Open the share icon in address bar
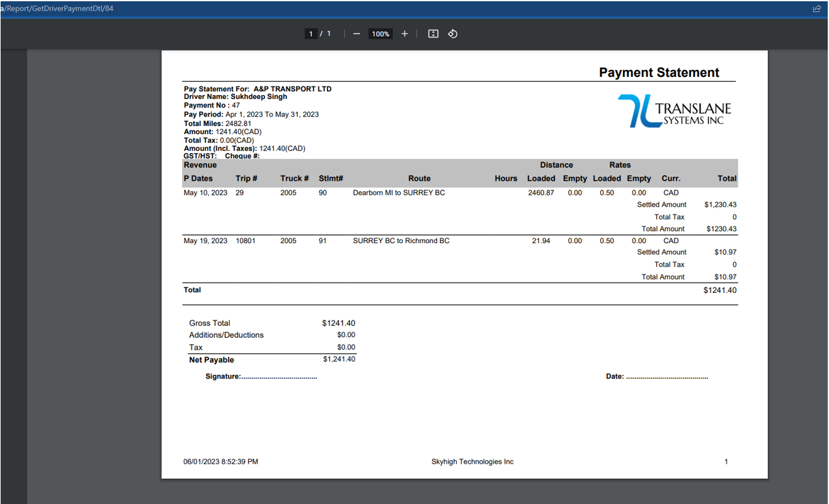The image size is (829, 504). [817, 9]
